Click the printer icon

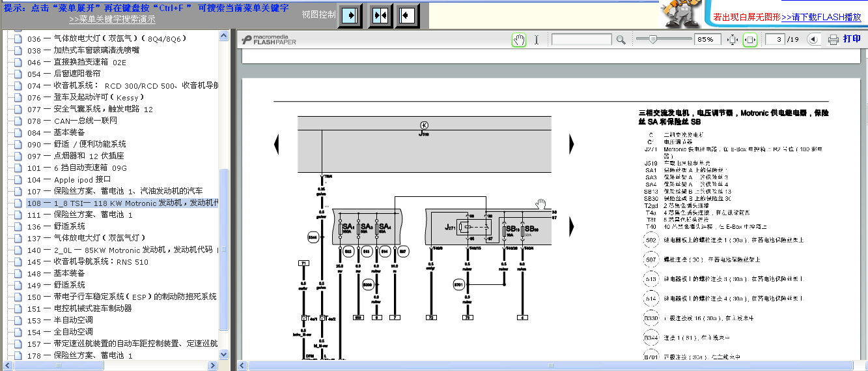[x=833, y=40]
